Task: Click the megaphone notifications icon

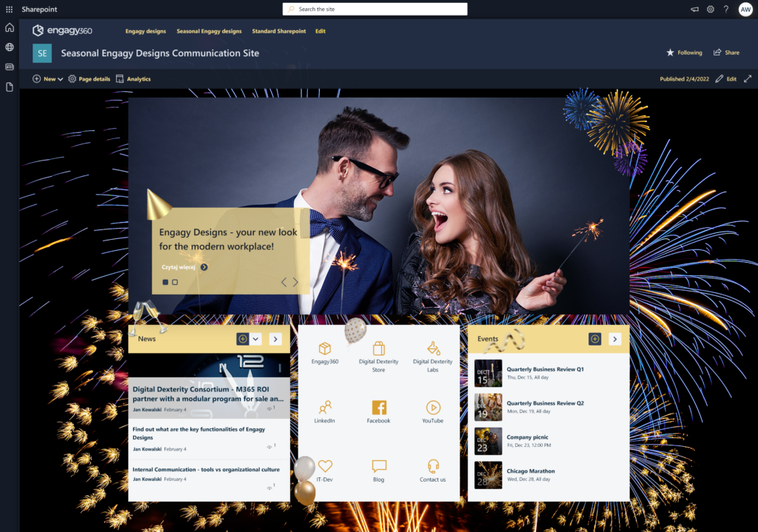Action: 694,9
